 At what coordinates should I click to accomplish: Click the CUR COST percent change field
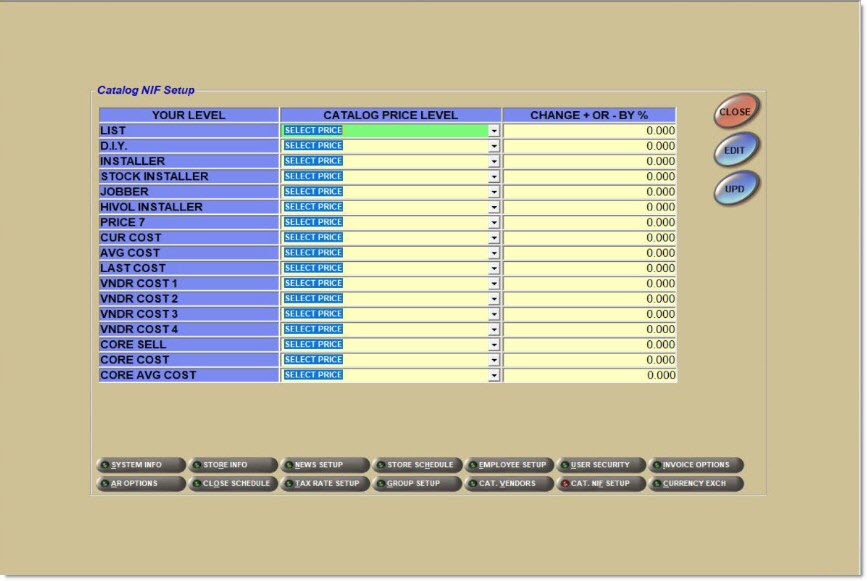coord(590,238)
